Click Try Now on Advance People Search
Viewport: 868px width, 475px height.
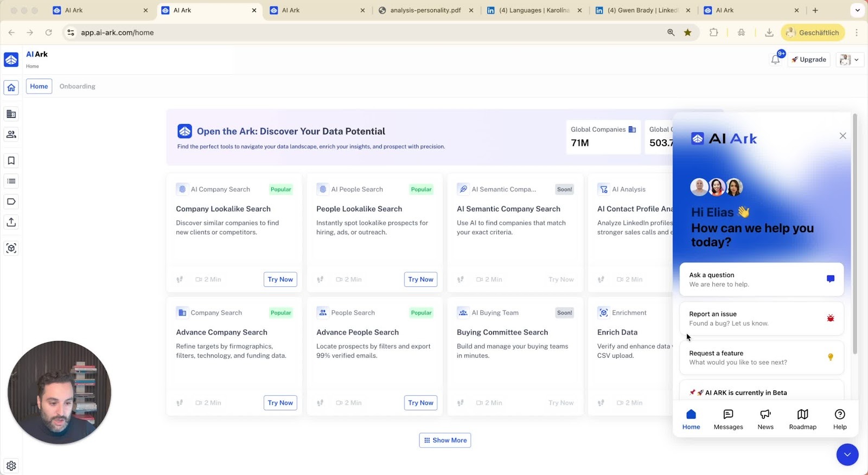421,403
